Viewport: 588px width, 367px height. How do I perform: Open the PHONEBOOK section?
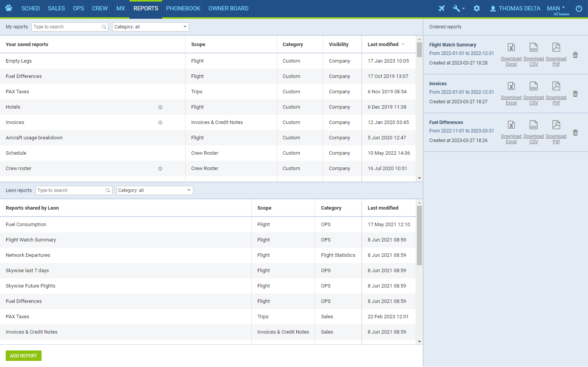pyautogui.click(x=183, y=8)
